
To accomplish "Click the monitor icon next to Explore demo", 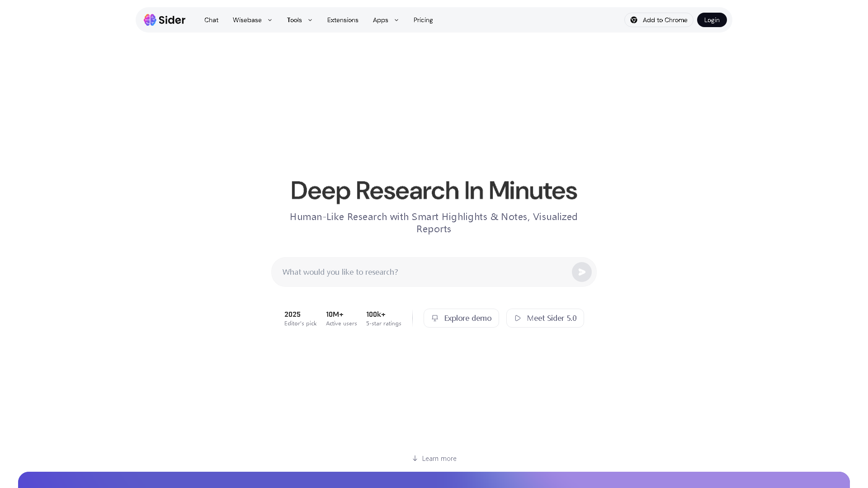I will point(435,318).
